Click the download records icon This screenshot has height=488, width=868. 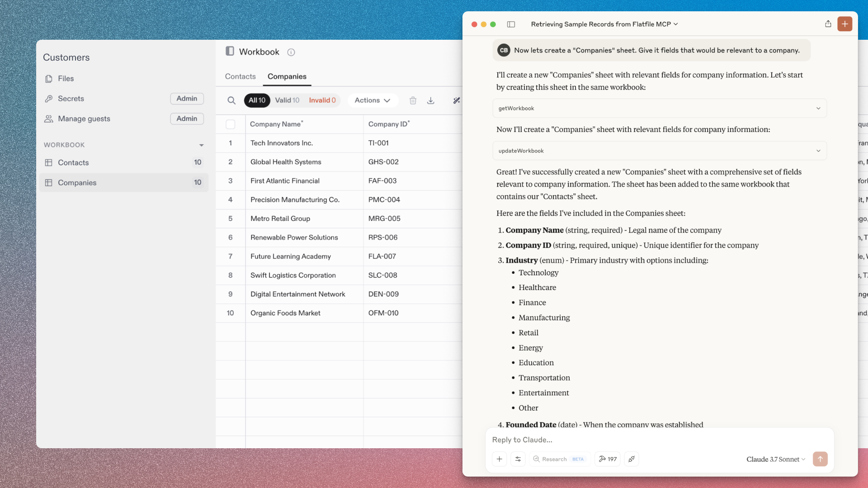click(430, 100)
